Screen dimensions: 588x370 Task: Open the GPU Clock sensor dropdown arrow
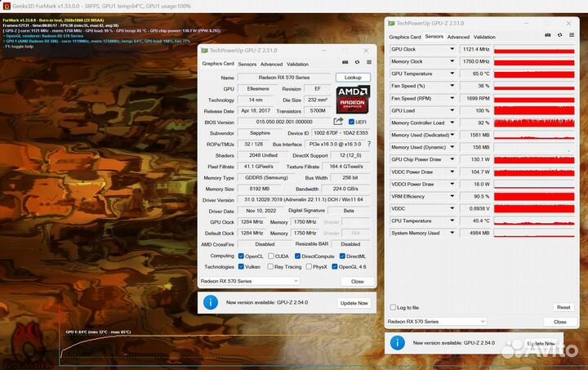452,49
